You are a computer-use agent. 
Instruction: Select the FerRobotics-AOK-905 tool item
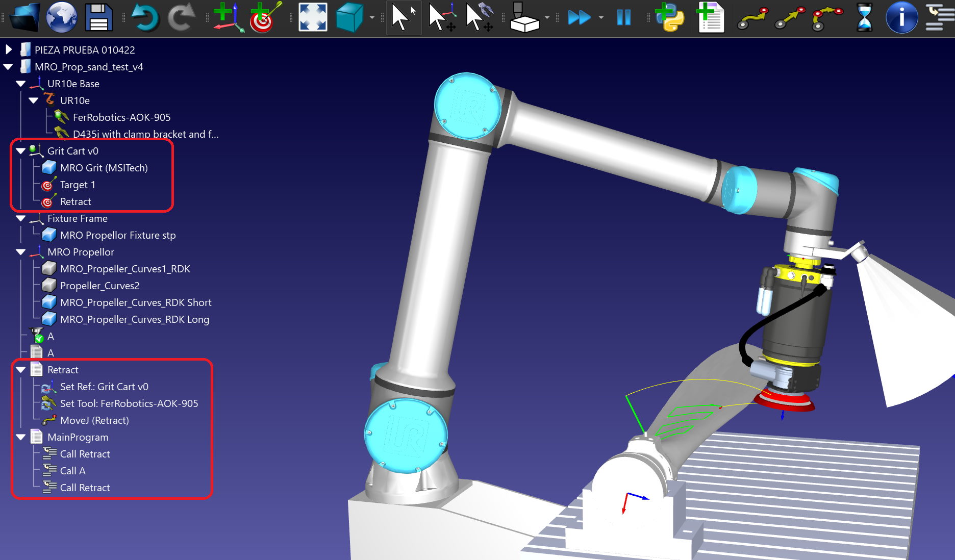[x=121, y=117]
